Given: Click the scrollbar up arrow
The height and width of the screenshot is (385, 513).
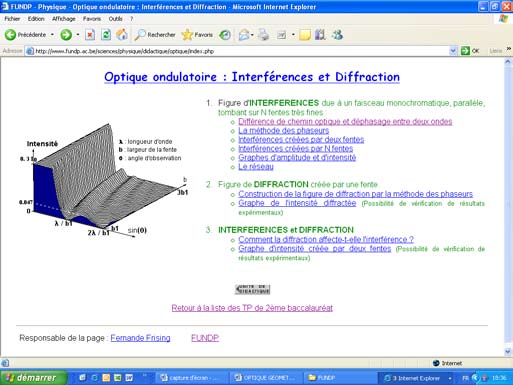Looking at the screenshot, I should pos(508,62).
